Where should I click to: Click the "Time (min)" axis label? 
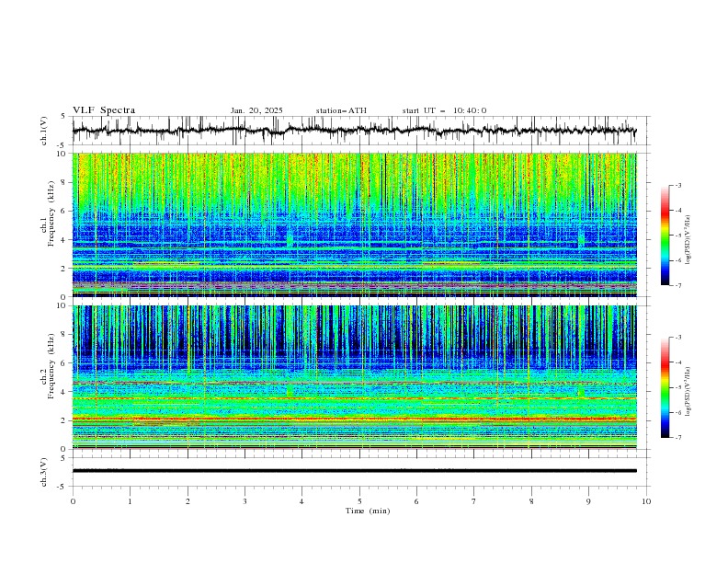(x=368, y=511)
